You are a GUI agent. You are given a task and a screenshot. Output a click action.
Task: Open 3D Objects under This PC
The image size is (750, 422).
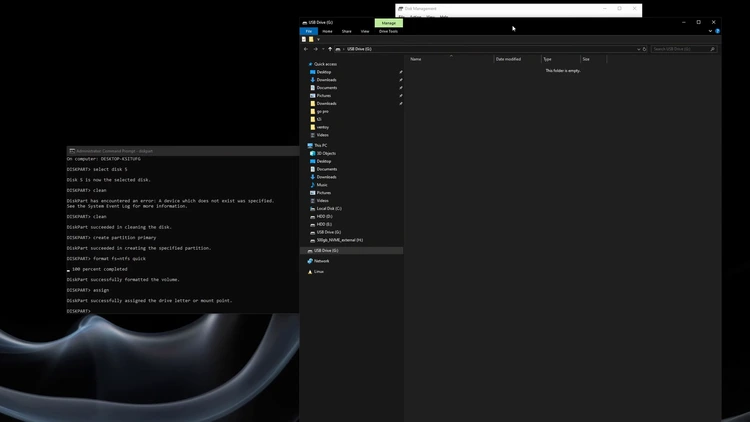[x=326, y=153]
